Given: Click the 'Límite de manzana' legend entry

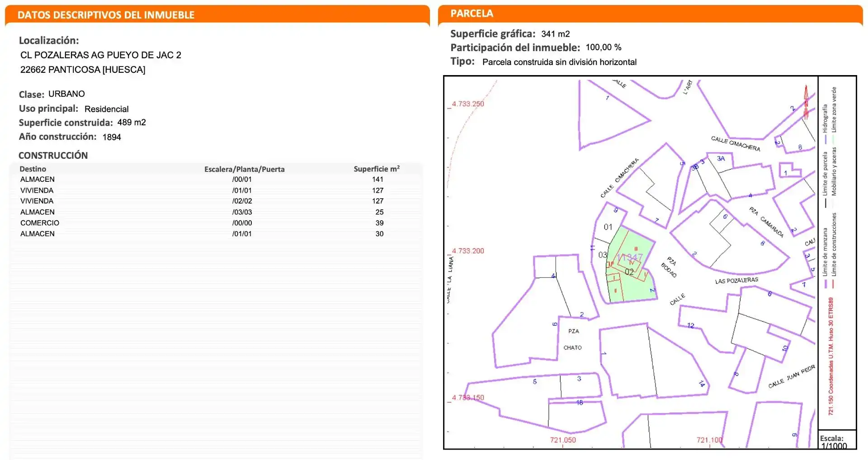Looking at the screenshot, I should (825, 258).
